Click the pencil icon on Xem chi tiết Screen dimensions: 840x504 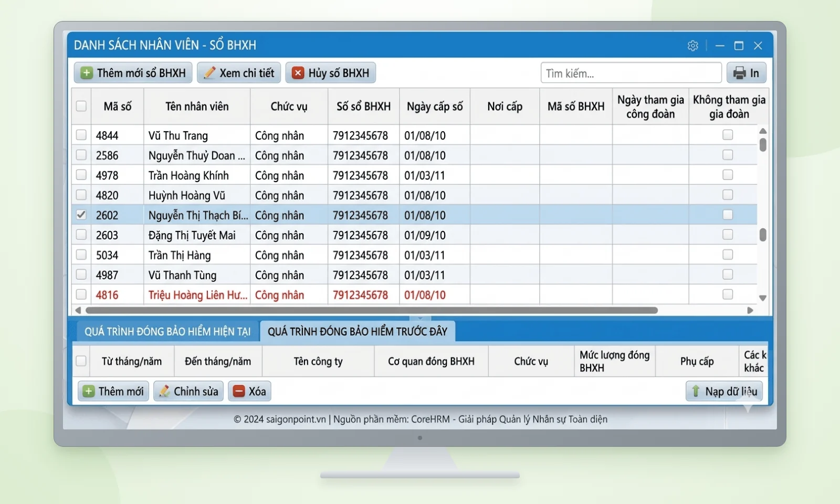tap(209, 72)
